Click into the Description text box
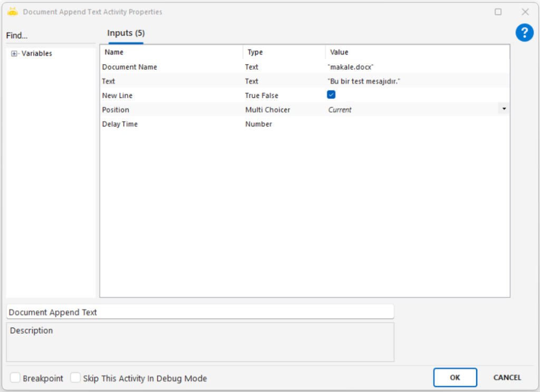The image size is (540, 392). 200,342
